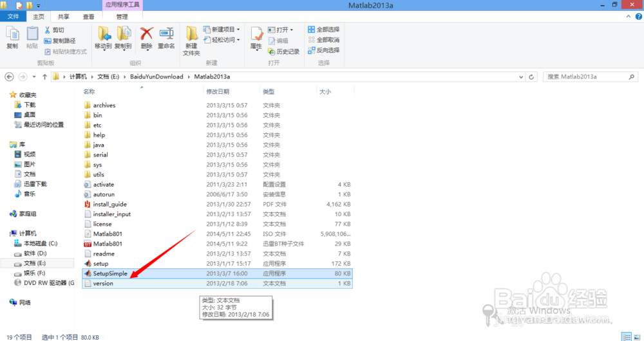The height and width of the screenshot is (341, 644).
Task: Open the 文件 (File) menu tab
Action: click(x=13, y=17)
